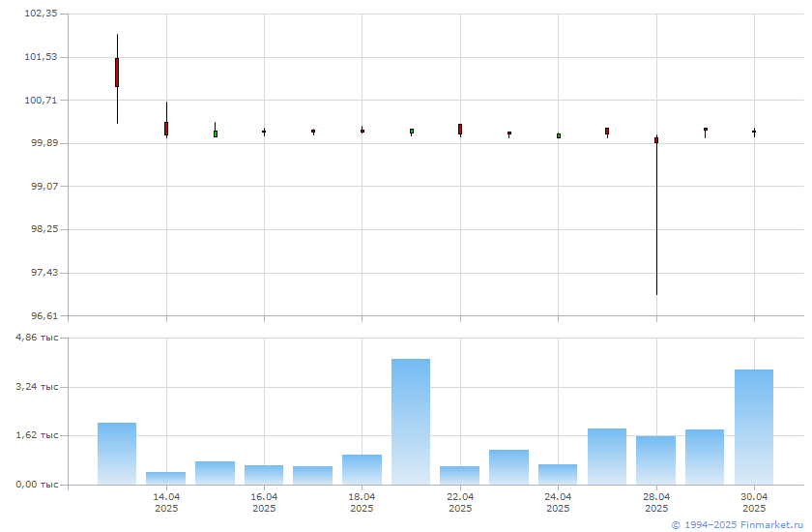Select the volume bar above 30.04

(754, 428)
